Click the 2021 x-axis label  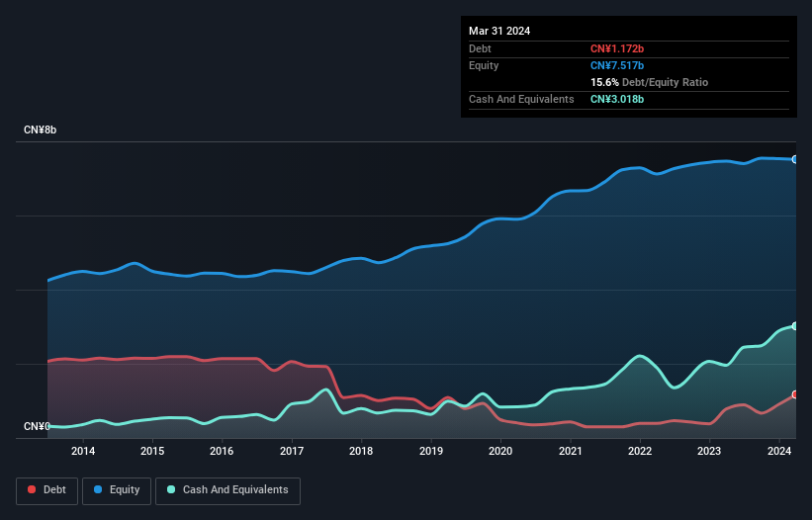pos(570,451)
